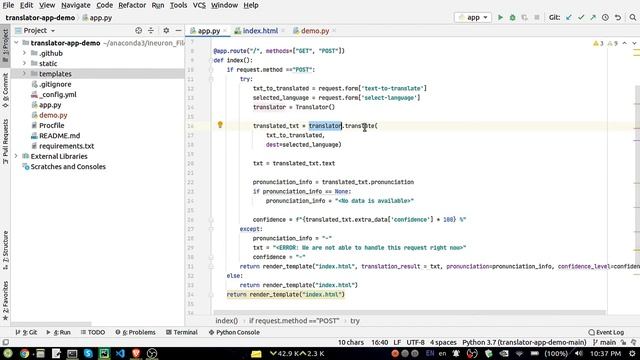Open Python Console tool window
The width and height of the screenshot is (640, 360).
pyautogui.click(x=234, y=332)
